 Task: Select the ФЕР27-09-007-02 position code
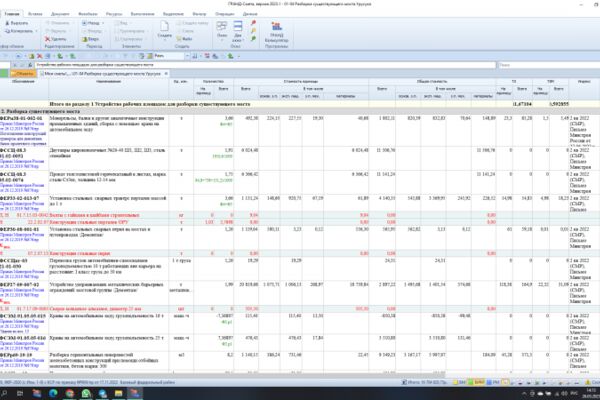point(20,285)
